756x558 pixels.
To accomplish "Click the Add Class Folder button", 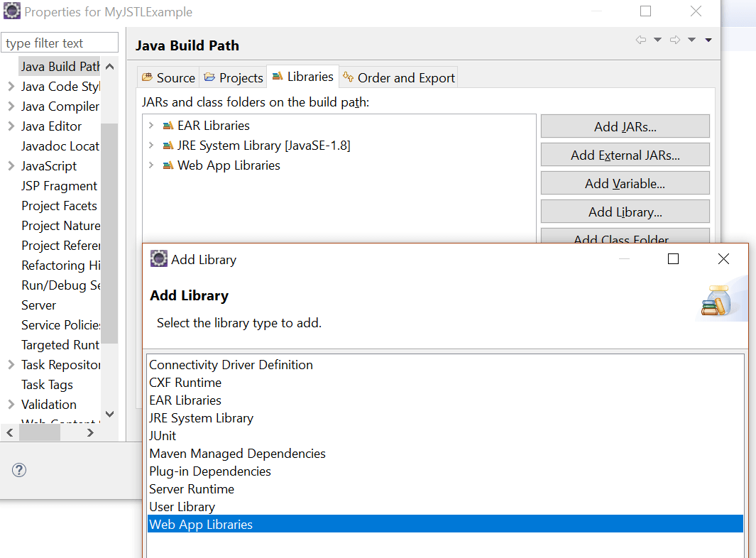I will pos(625,239).
